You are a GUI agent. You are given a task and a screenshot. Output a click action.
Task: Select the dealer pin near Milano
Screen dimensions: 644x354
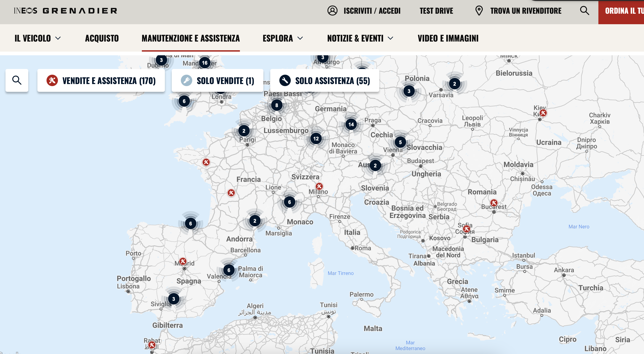coord(319,186)
